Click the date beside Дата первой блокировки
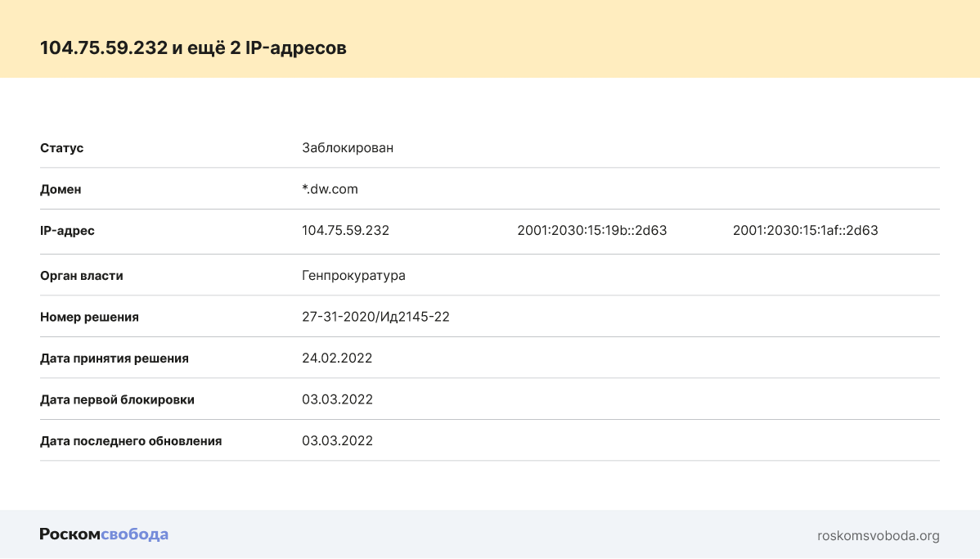 pyautogui.click(x=337, y=399)
